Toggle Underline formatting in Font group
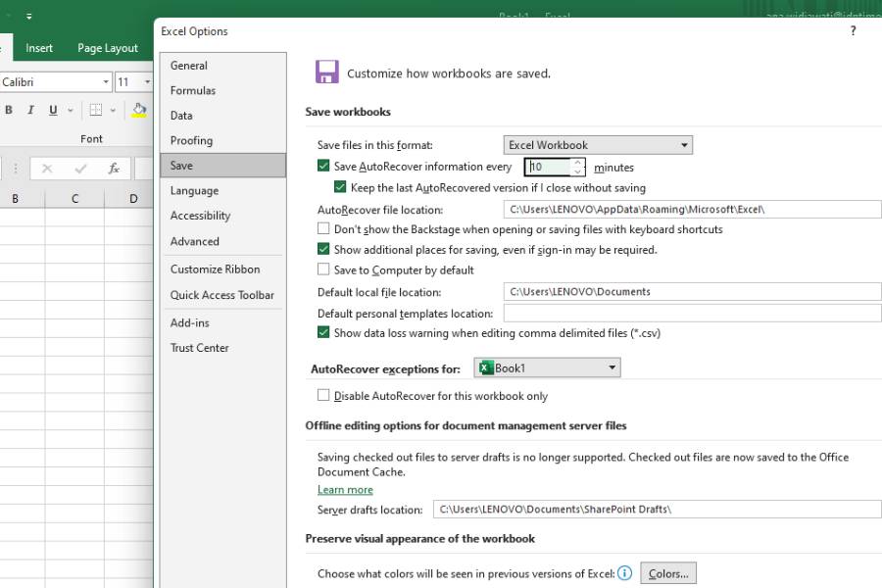Viewport: 882px width, 588px height. (53, 110)
